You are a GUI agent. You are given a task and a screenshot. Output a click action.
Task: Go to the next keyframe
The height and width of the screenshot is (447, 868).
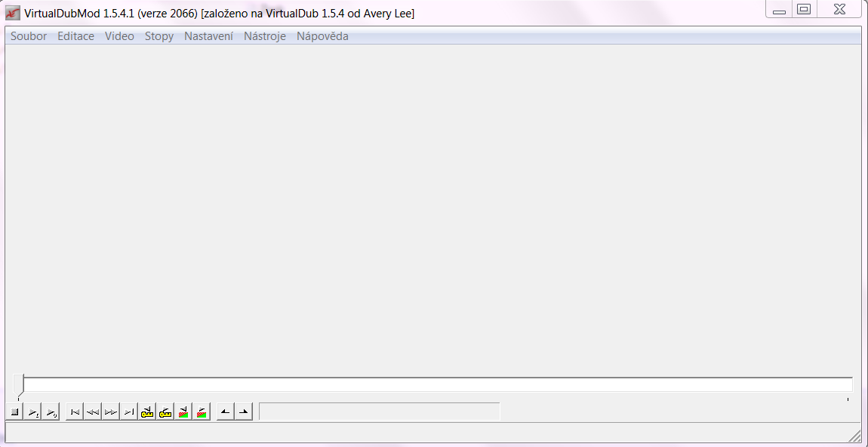pyautogui.click(x=165, y=412)
